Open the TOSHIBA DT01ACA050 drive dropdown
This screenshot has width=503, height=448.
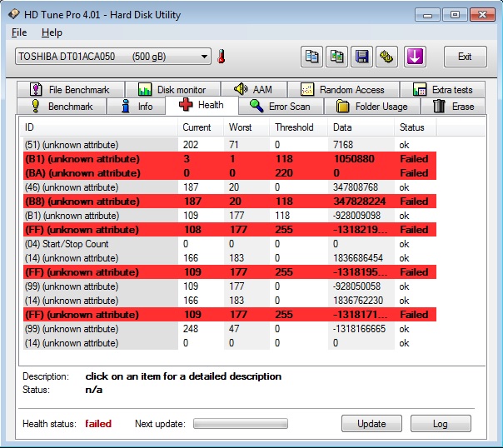tap(113, 57)
